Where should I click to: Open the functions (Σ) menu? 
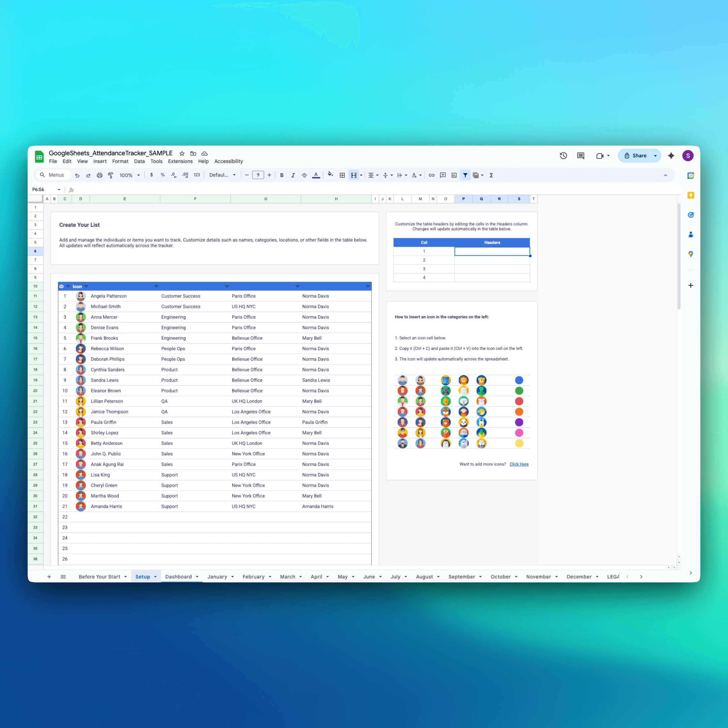pos(491,175)
